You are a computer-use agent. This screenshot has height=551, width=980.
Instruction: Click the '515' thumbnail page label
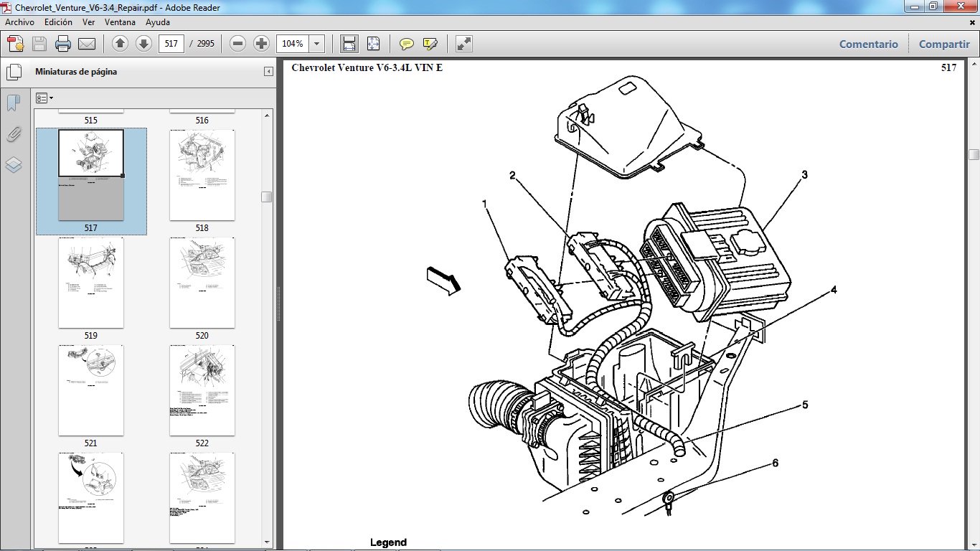(91, 121)
